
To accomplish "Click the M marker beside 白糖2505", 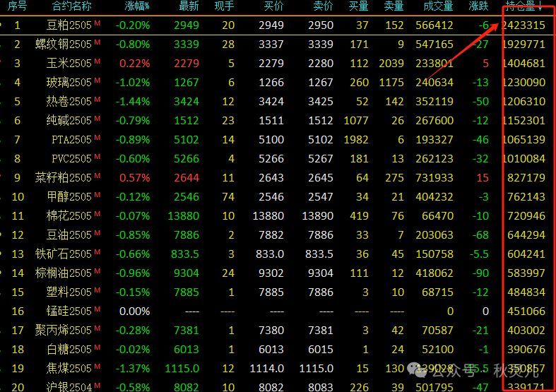I will click(97, 347).
